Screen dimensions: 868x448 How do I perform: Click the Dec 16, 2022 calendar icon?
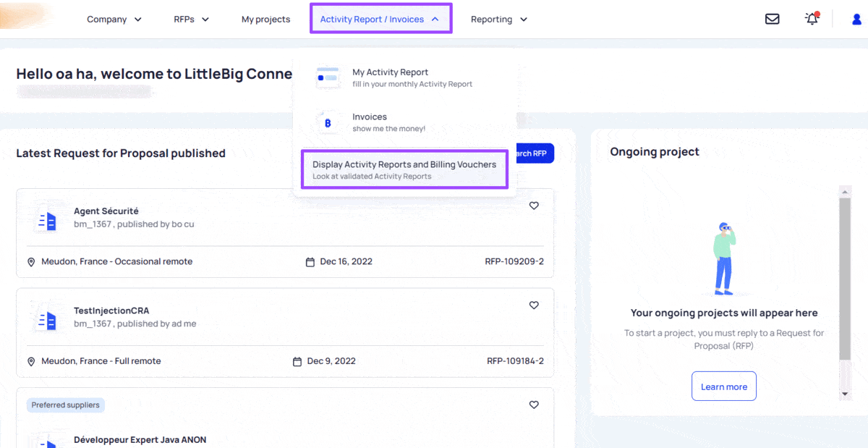click(x=310, y=262)
